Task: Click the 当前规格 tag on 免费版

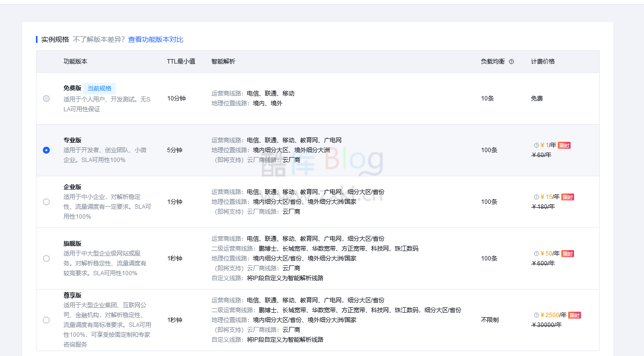Action: click(100, 89)
